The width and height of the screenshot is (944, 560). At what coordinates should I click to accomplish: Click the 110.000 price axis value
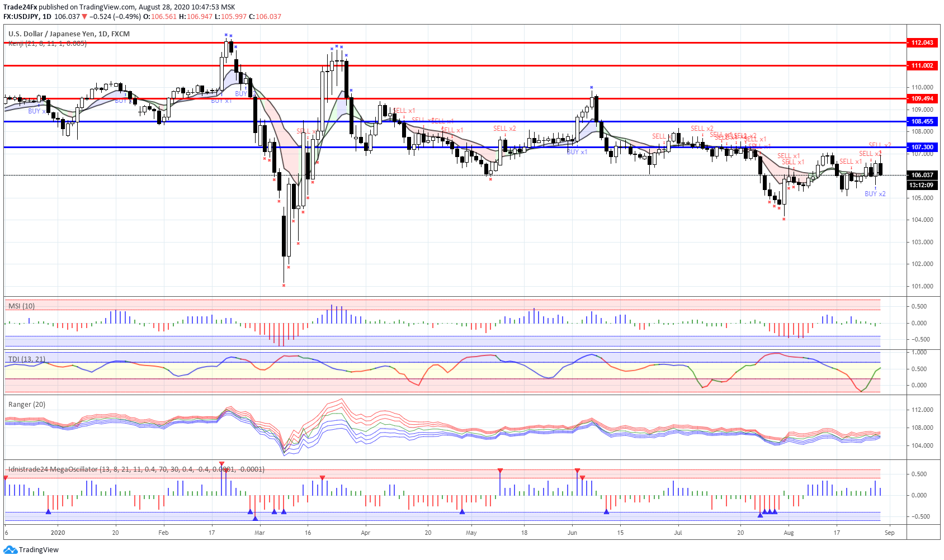point(922,87)
